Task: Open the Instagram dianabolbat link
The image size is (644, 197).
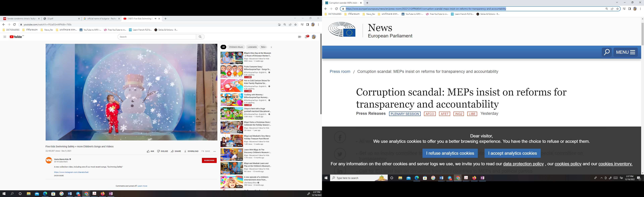Action: point(71,172)
